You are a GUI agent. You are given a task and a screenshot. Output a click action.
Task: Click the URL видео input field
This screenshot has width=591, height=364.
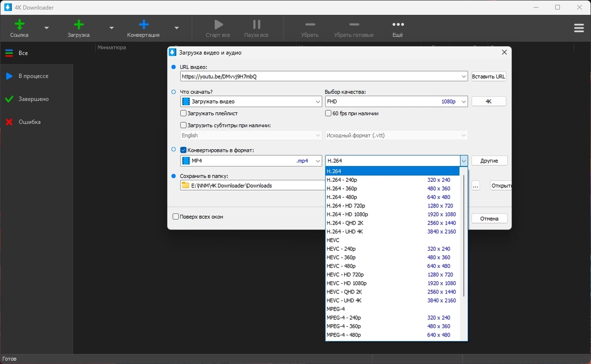pyautogui.click(x=320, y=76)
